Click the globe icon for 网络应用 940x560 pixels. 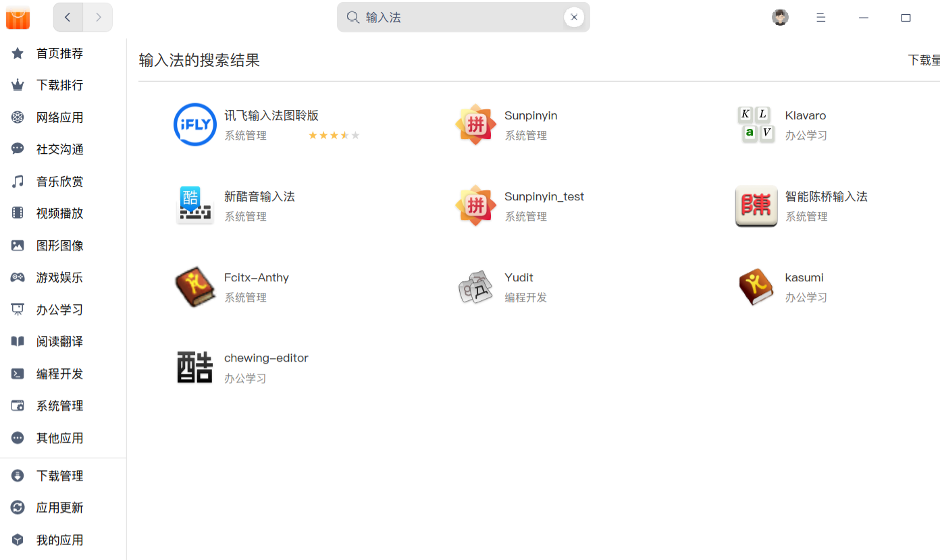pyautogui.click(x=18, y=117)
